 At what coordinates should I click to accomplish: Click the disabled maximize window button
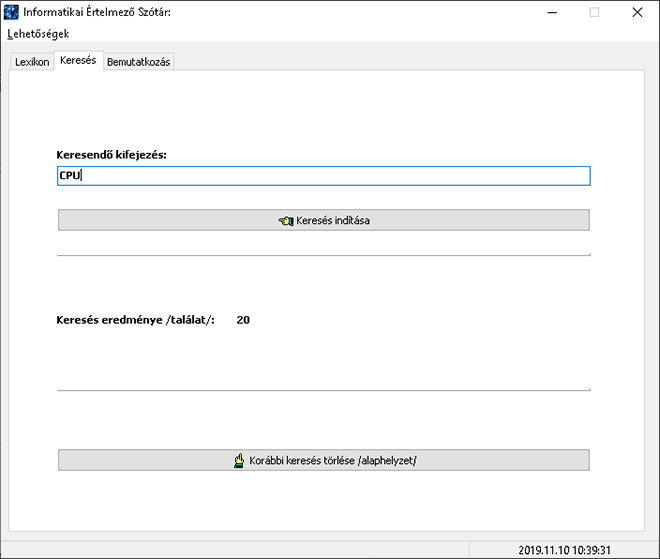594,13
